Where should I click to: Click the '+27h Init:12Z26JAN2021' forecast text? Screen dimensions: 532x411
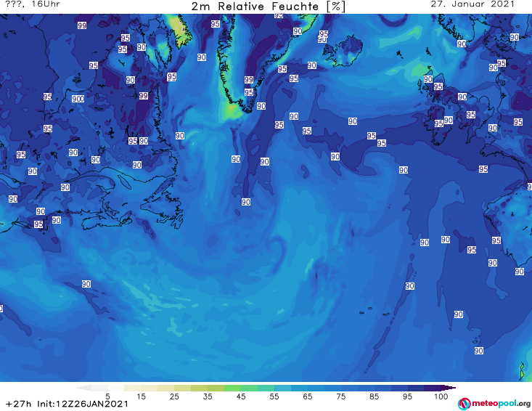67,404
